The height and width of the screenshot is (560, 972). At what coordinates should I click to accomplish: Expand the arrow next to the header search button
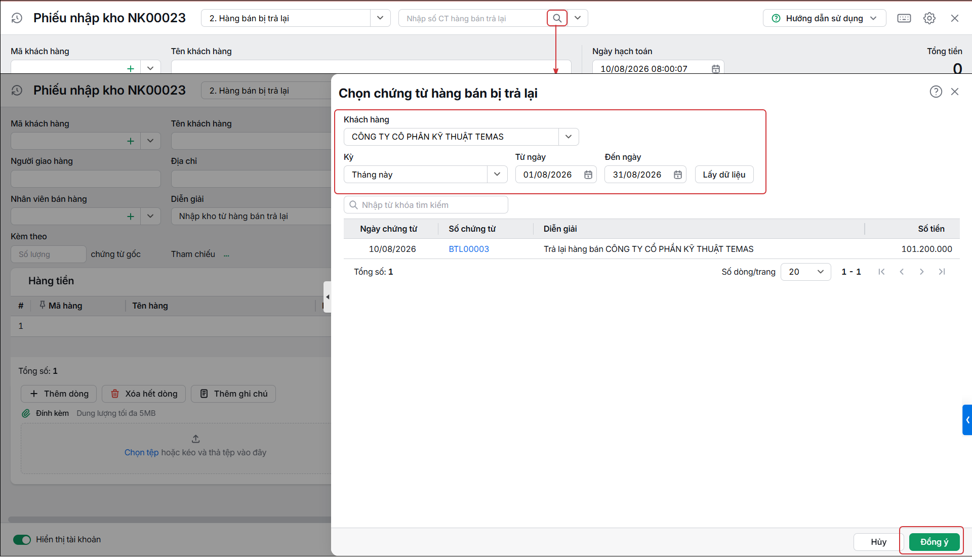tap(578, 18)
